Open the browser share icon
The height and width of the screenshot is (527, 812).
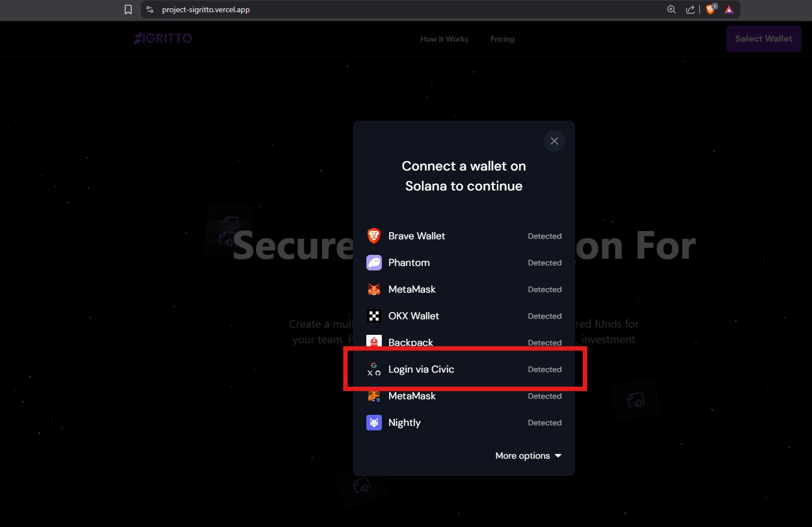click(690, 9)
